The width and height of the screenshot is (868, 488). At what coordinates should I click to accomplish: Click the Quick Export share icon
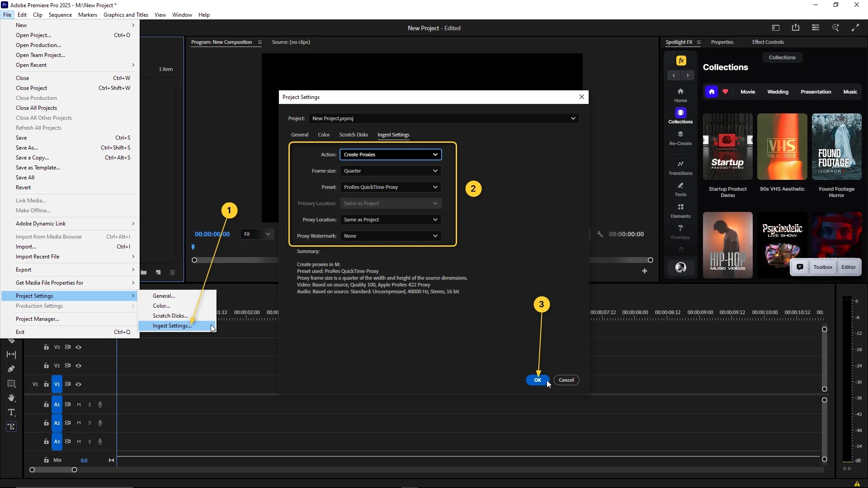tap(796, 28)
